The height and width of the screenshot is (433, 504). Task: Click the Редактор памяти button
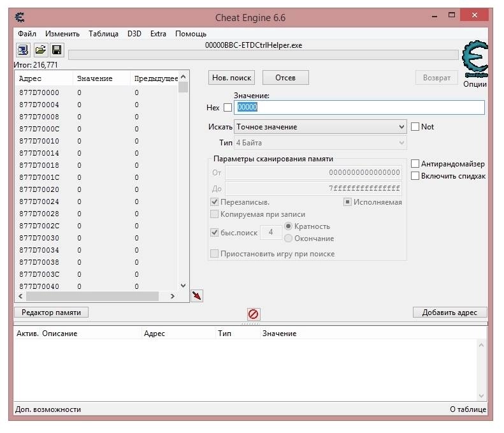51,312
